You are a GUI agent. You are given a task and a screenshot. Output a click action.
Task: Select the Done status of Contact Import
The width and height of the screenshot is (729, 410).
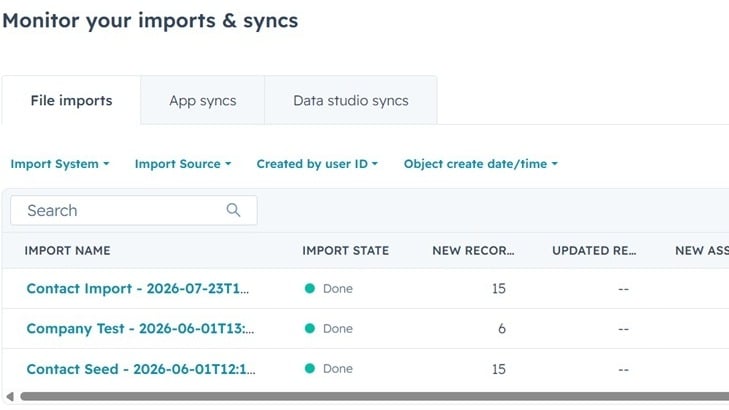coord(329,289)
